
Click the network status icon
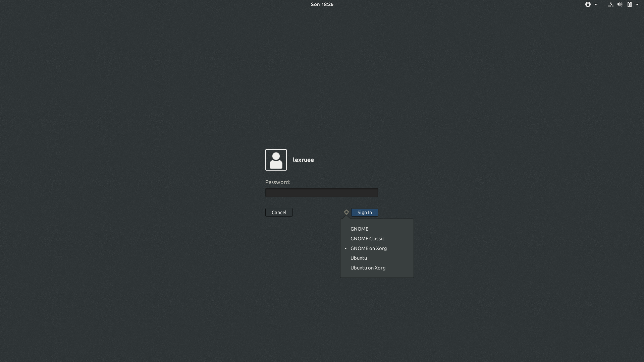click(610, 4)
